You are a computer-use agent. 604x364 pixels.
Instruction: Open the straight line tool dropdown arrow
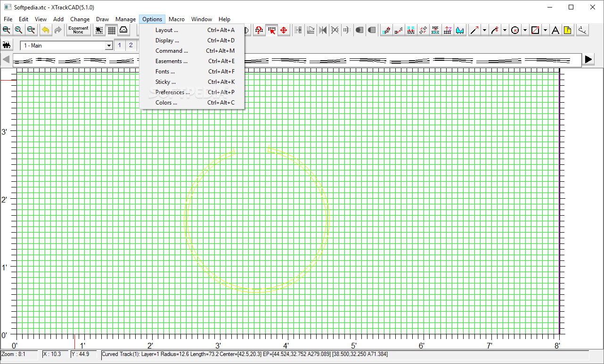coord(484,30)
